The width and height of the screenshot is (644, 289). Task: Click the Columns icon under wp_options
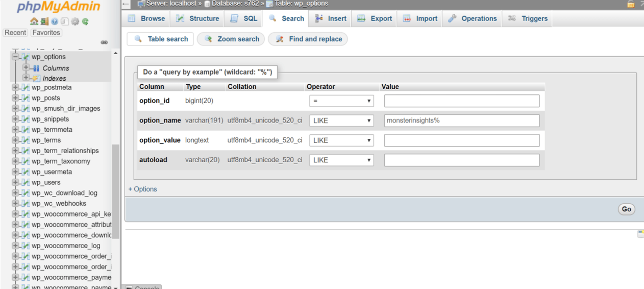coord(35,68)
